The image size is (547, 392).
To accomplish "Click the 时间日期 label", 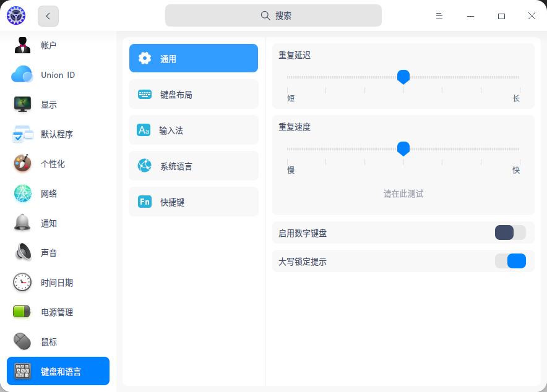I will (x=57, y=283).
